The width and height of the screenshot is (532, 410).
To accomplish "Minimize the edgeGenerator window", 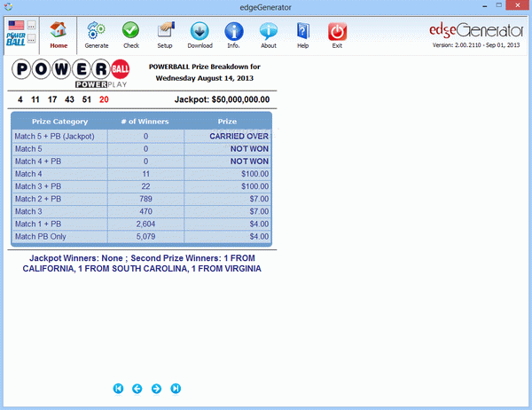I will click(485, 6).
